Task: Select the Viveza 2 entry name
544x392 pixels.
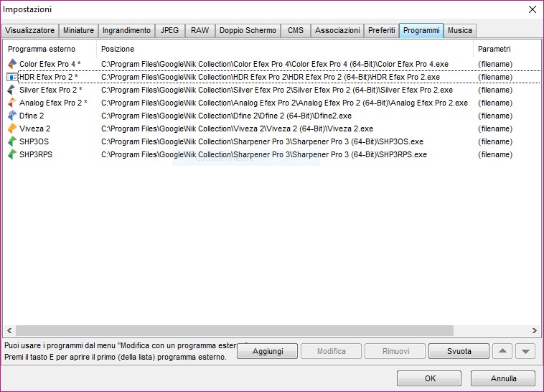Action: 34,128
